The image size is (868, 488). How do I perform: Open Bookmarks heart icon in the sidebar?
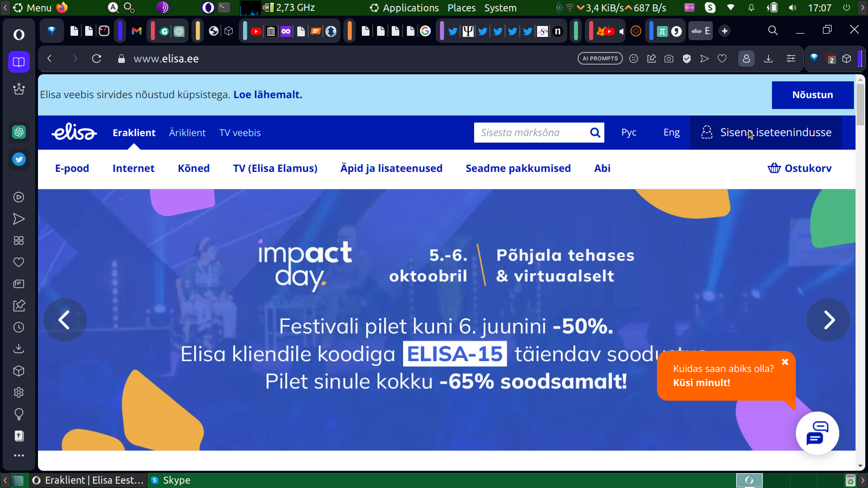pyautogui.click(x=19, y=262)
